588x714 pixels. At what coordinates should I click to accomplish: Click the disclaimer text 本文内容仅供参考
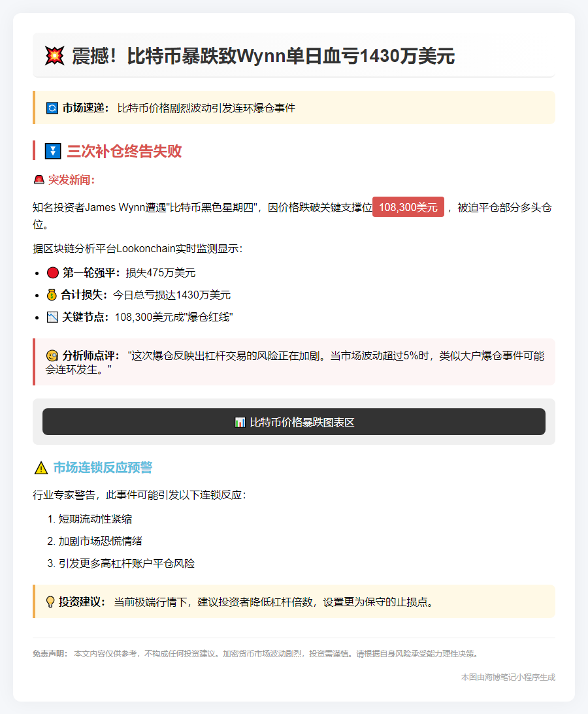pyautogui.click(x=106, y=654)
